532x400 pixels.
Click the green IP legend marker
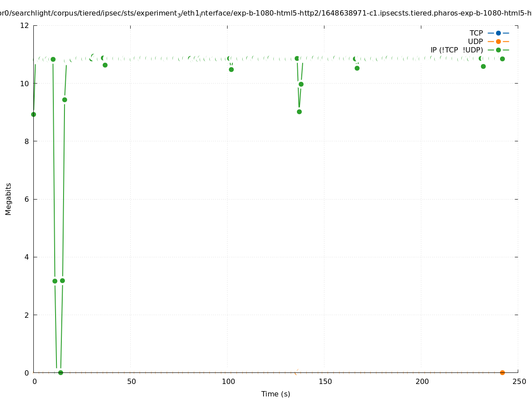click(498, 50)
